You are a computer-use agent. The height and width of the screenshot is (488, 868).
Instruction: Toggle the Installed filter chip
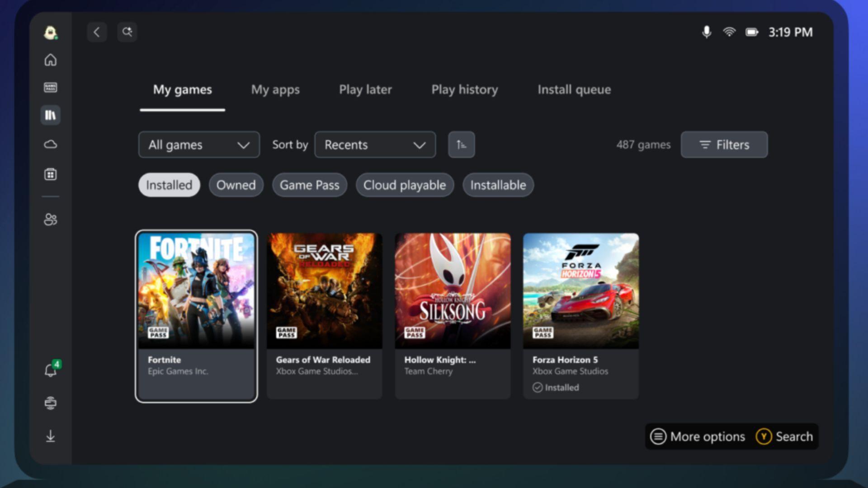point(169,185)
